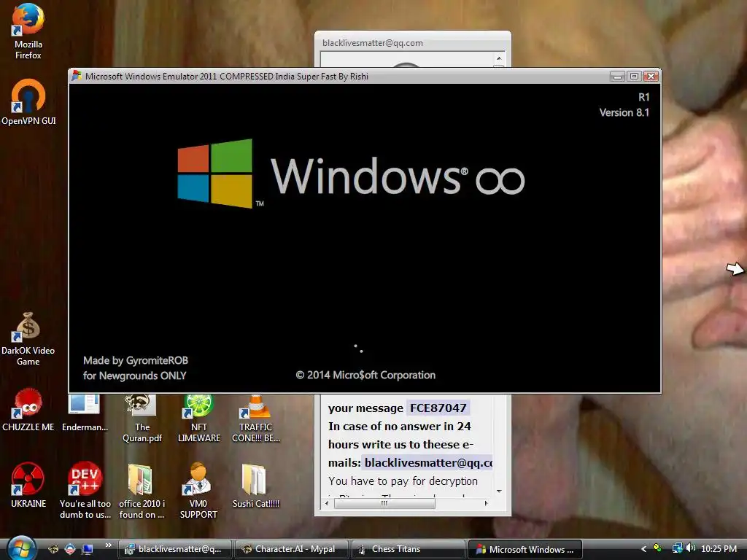Click the FCE87047 message ID in ransom window

pyautogui.click(x=438, y=408)
